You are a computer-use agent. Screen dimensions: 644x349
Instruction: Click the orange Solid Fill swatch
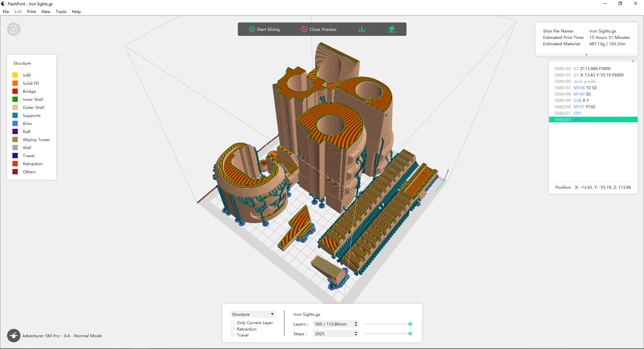tap(15, 83)
